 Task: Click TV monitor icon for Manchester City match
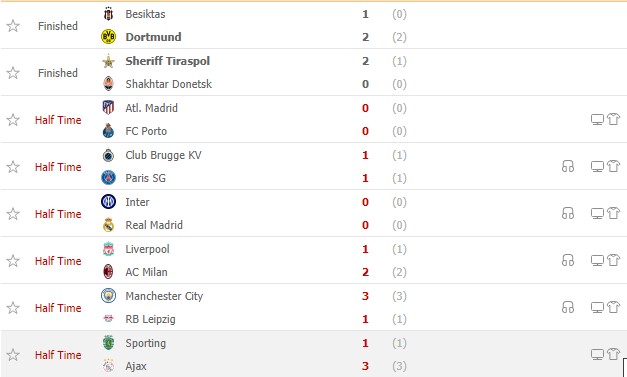coord(597,307)
